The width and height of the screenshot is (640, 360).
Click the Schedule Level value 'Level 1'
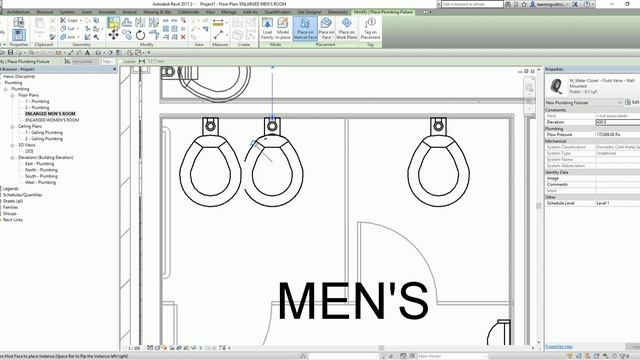coord(618,203)
